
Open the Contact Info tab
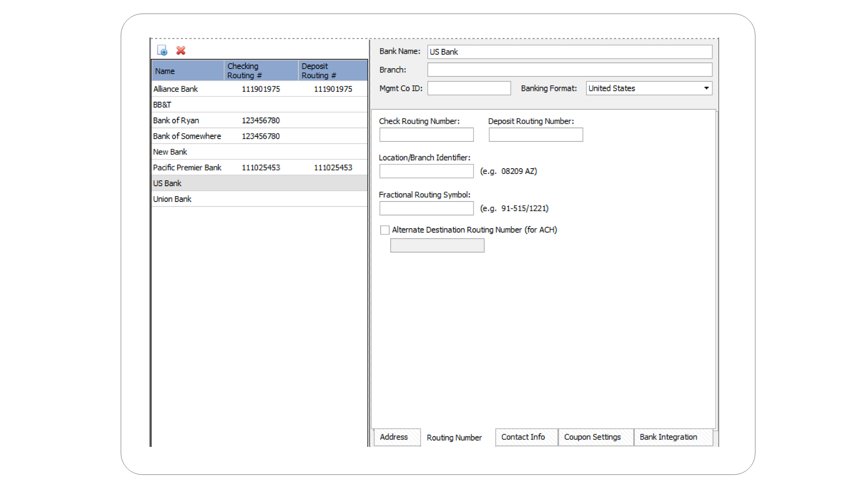[523, 437]
